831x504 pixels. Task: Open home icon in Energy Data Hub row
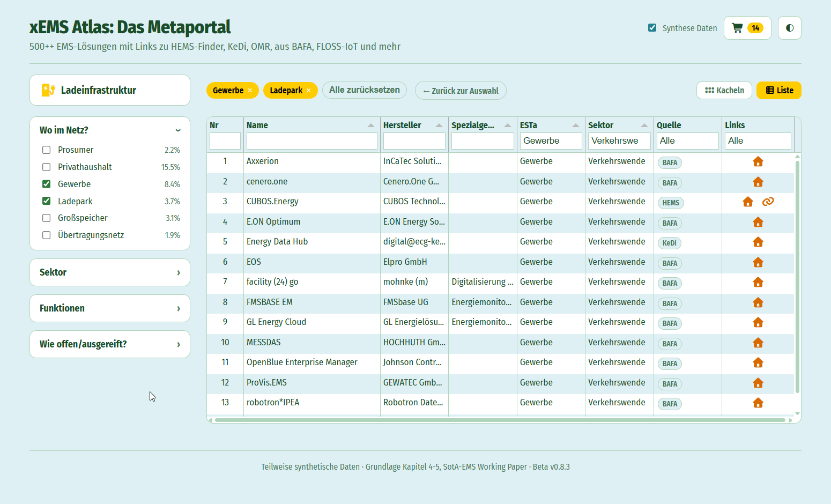pos(758,242)
